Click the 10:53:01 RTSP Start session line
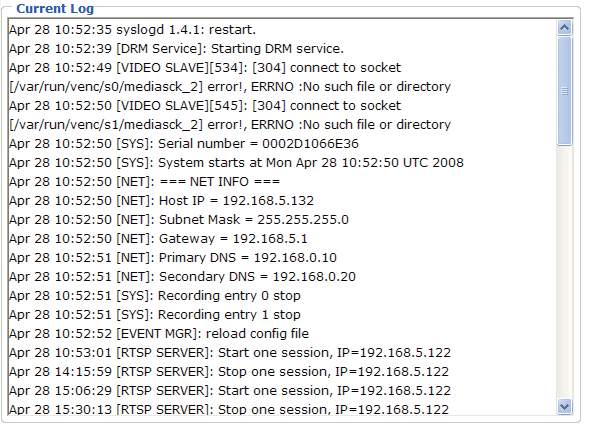 [x=230, y=353]
